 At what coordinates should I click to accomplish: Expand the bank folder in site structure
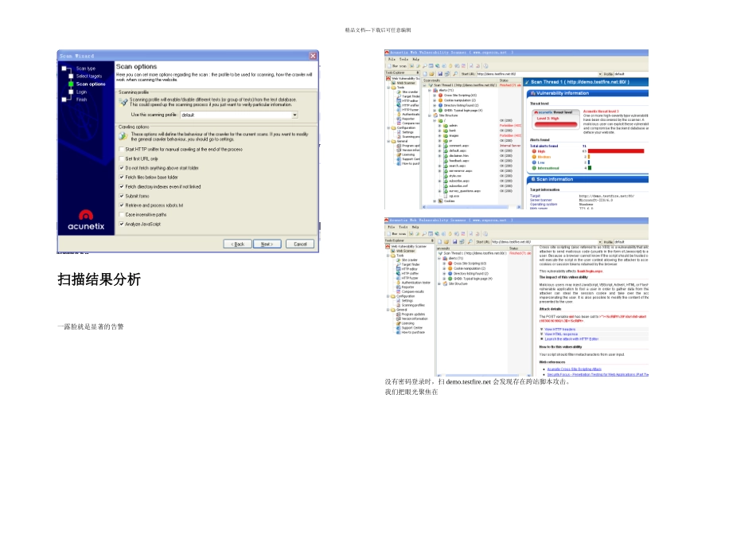tap(439, 131)
